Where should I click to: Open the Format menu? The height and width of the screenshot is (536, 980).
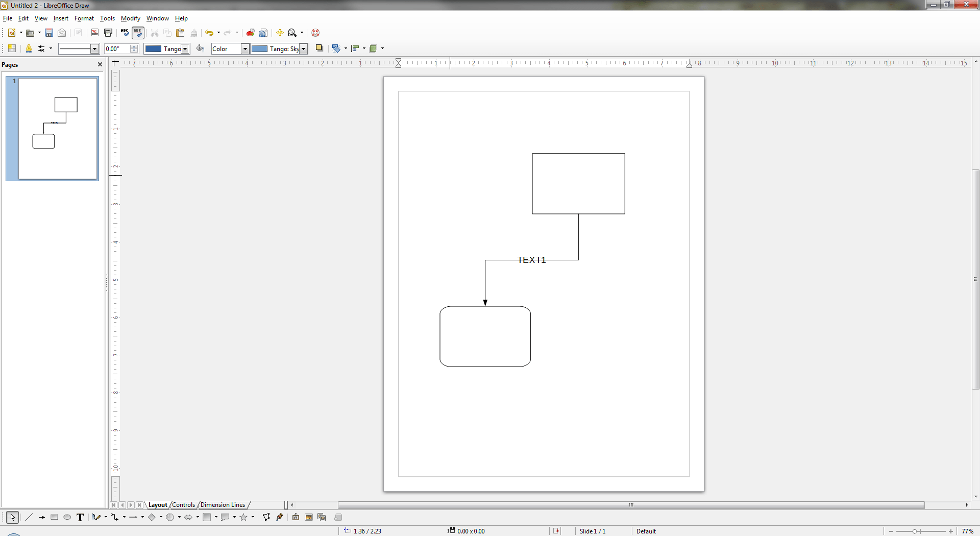click(x=84, y=18)
